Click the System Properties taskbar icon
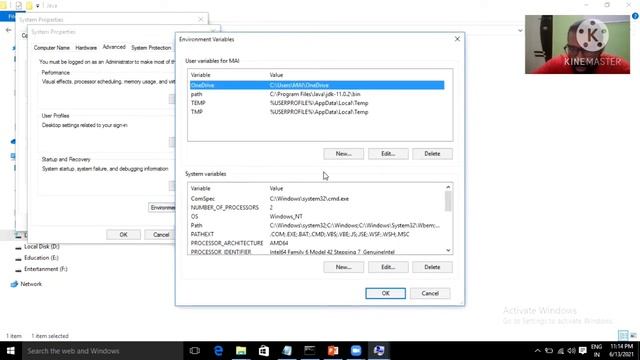Viewport: 640px width, 360px height. pos(379,351)
